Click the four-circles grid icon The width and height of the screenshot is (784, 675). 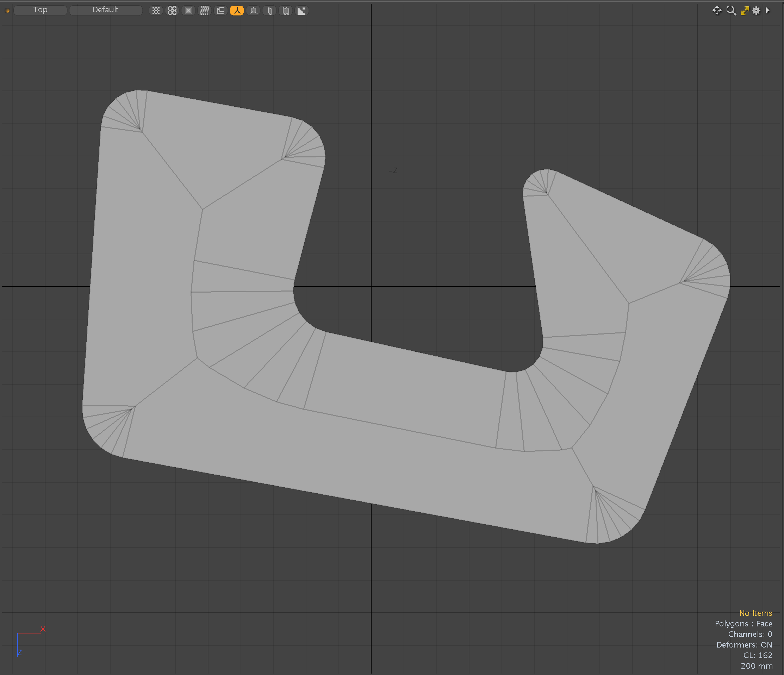[172, 11]
